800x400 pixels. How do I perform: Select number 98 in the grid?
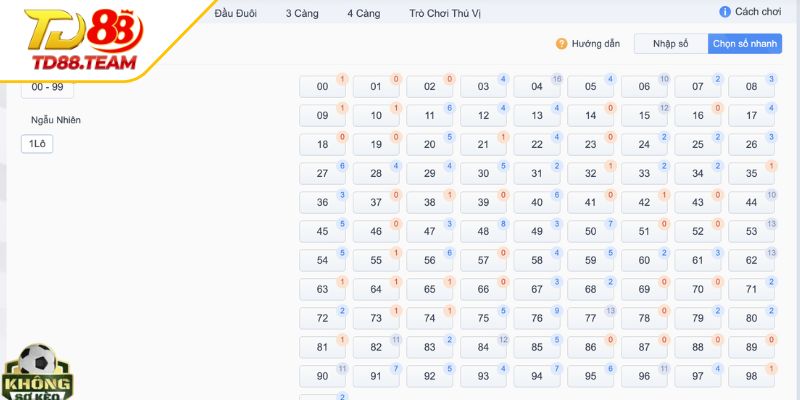(752, 377)
